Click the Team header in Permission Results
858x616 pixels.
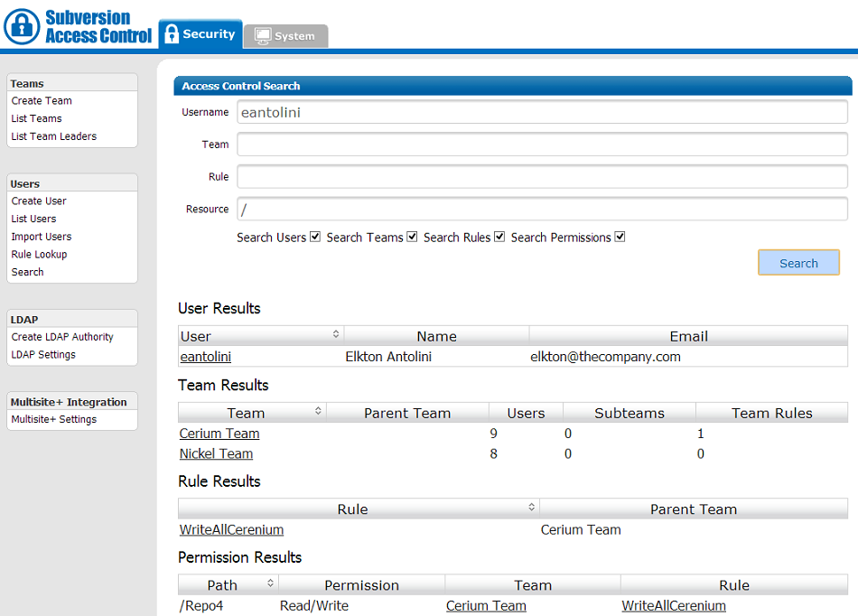[533, 585]
